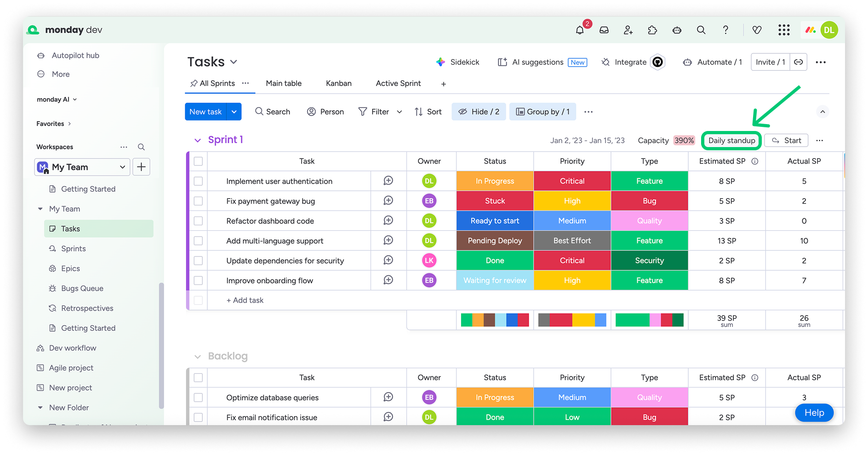Image resolution: width=868 pixels, height=455 pixels.
Task: Open Sprint 1 group options menu
Action: pos(819,141)
